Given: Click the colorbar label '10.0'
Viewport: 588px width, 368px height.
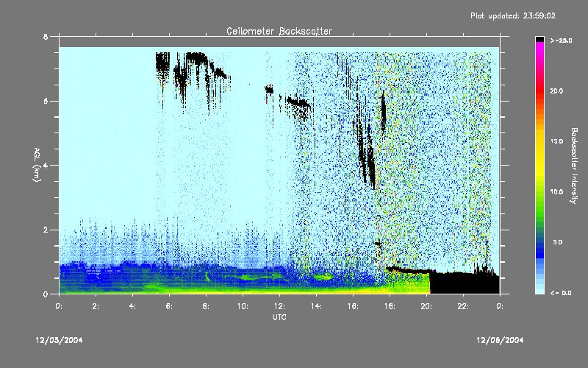Looking at the screenshot, I should pos(556,192).
